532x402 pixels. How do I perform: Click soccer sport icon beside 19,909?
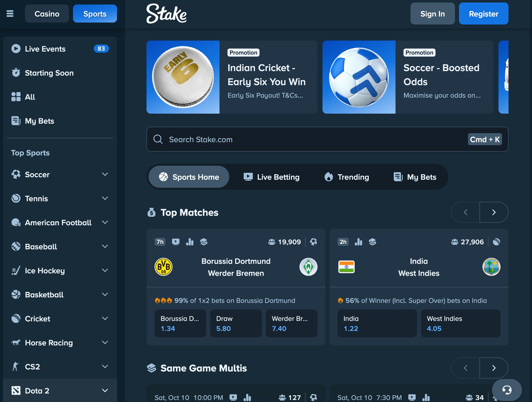pyautogui.click(x=313, y=242)
